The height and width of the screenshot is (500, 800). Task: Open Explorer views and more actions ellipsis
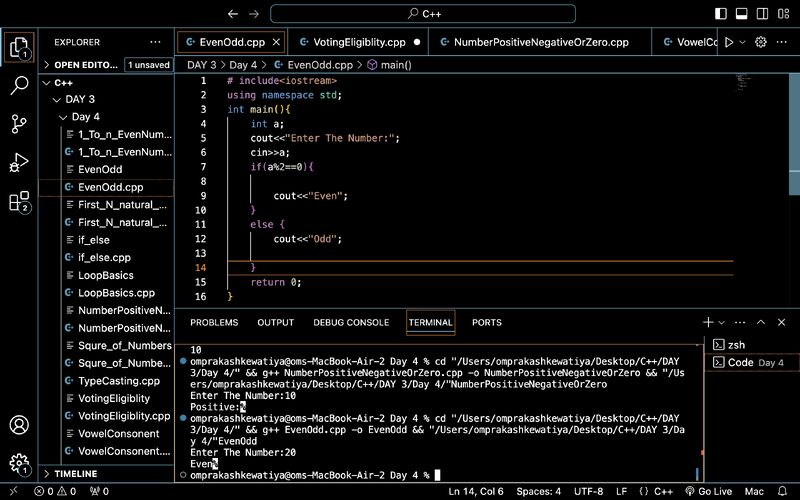[156, 42]
